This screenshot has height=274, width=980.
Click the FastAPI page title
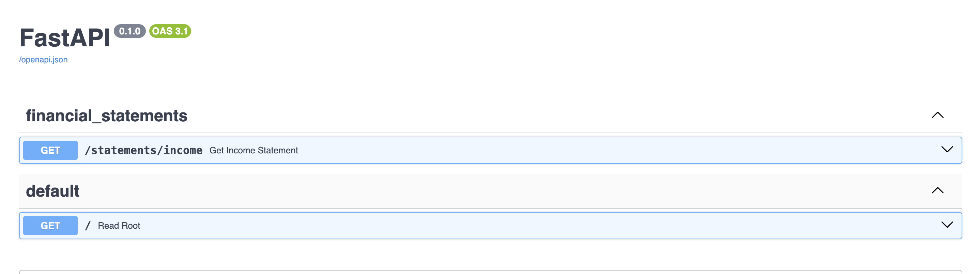65,38
